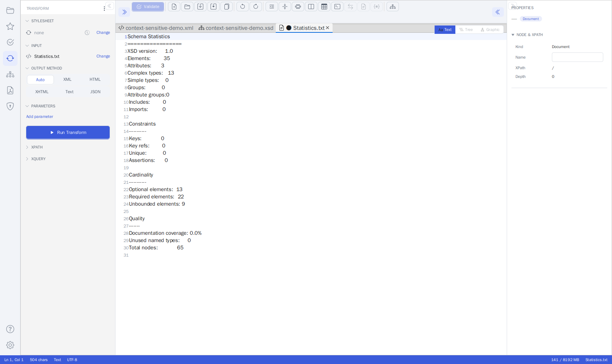The width and height of the screenshot is (612, 364).
Task: Click the collapse/minify toolbar icon
Action: coord(285,7)
